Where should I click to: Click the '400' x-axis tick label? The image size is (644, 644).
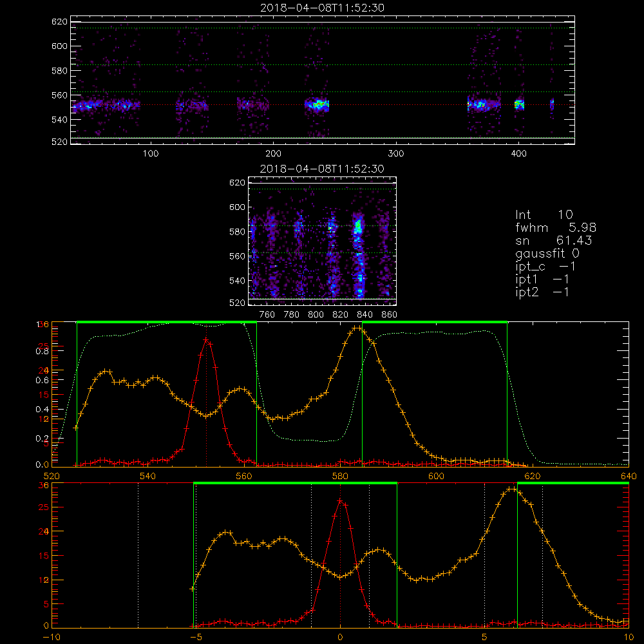(518, 154)
